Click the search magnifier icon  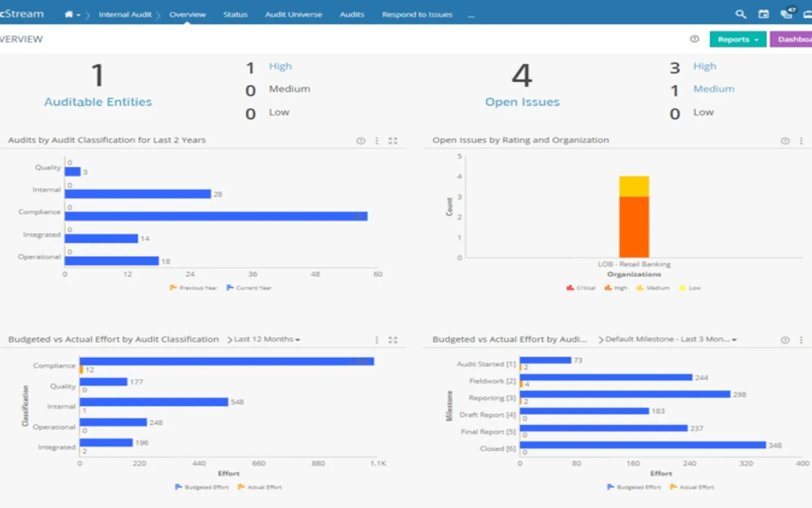[740, 14]
